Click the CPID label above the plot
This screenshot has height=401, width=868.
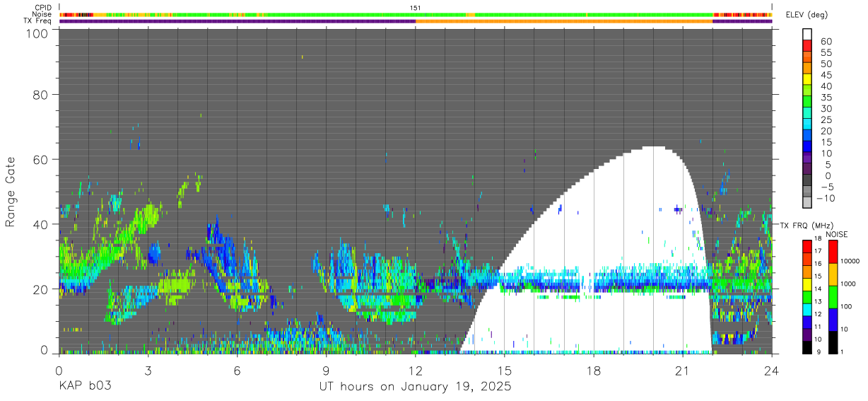tap(42, 8)
